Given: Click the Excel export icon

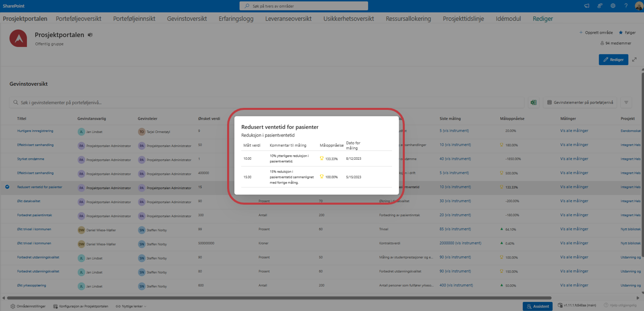Looking at the screenshot, I should 533,102.
